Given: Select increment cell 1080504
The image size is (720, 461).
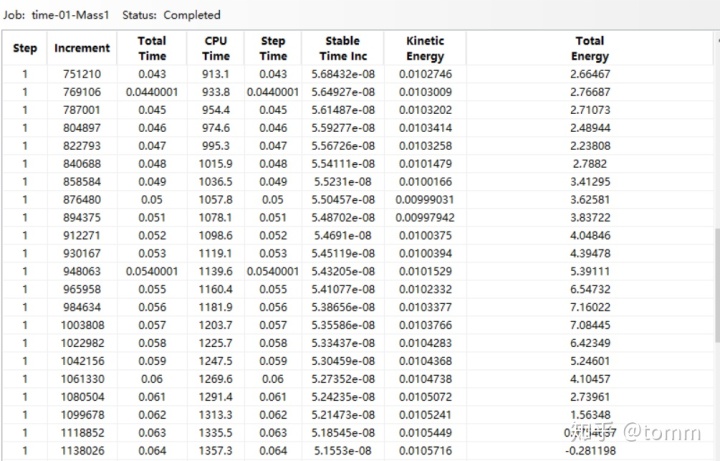Looking at the screenshot, I should [x=83, y=397].
